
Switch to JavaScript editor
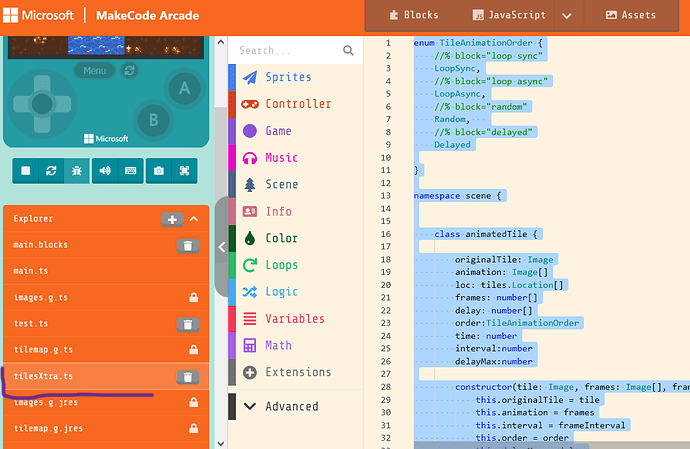pos(509,15)
